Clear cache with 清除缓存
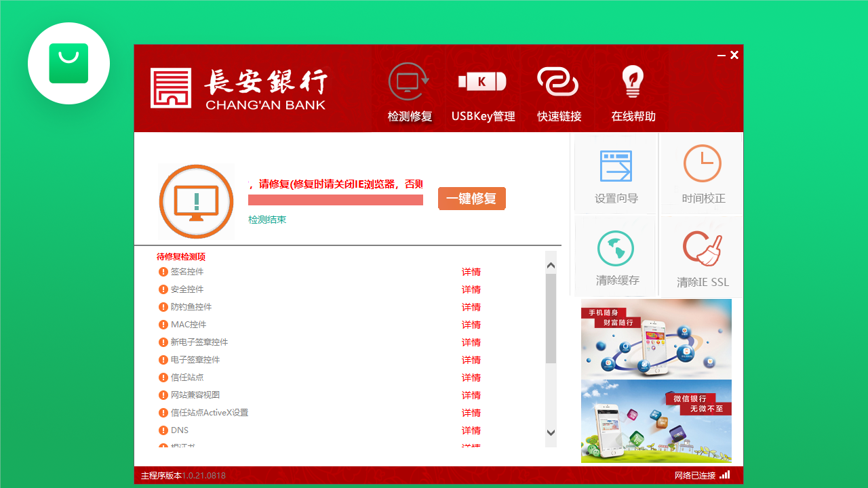The width and height of the screenshot is (868, 488). click(x=615, y=256)
